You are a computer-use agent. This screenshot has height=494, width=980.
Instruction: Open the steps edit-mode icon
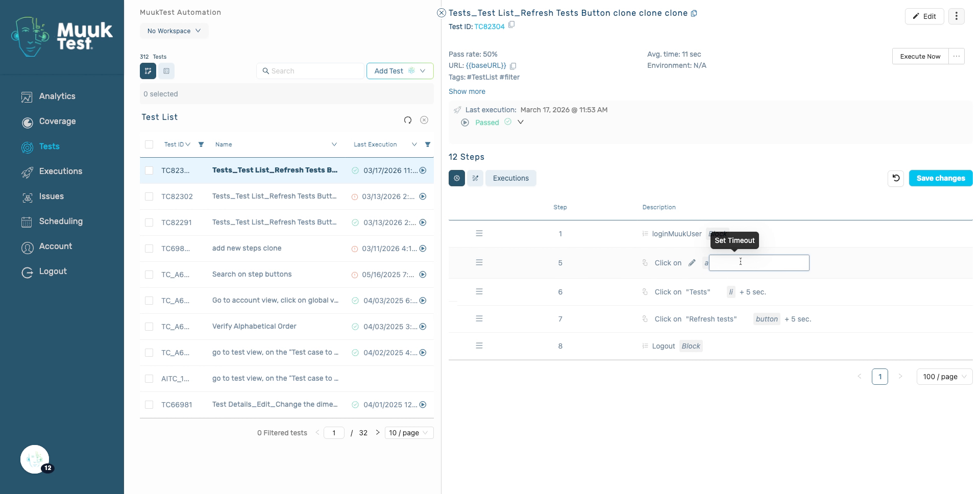[x=475, y=178]
